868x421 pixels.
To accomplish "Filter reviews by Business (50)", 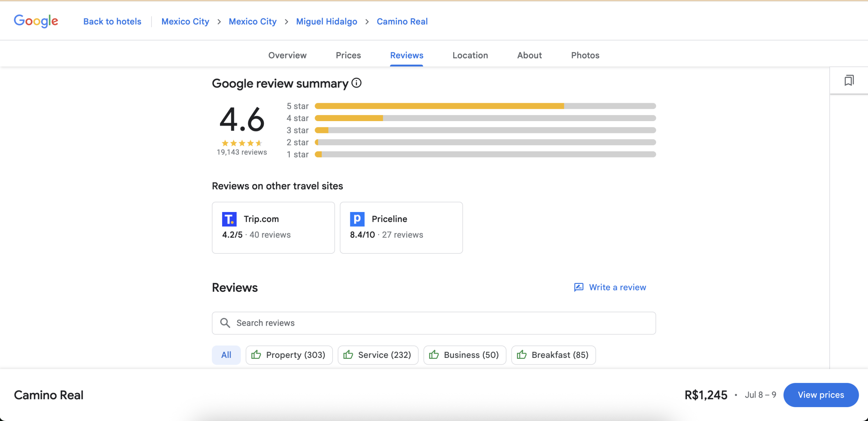I will [465, 355].
